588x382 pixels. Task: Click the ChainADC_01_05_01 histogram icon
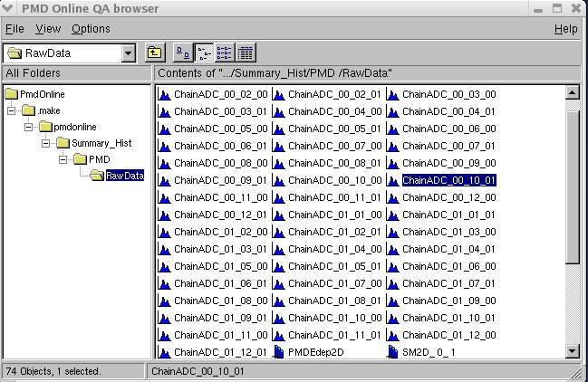278,267
